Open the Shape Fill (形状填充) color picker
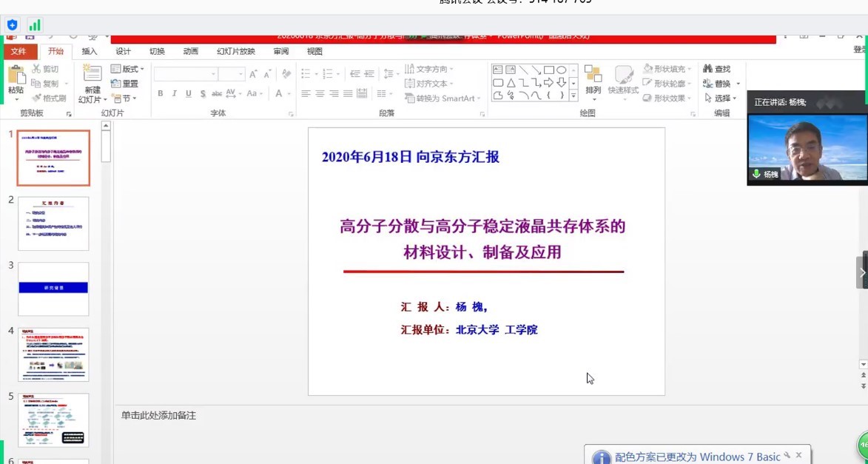The height and width of the screenshot is (464, 868). point(667,69)
